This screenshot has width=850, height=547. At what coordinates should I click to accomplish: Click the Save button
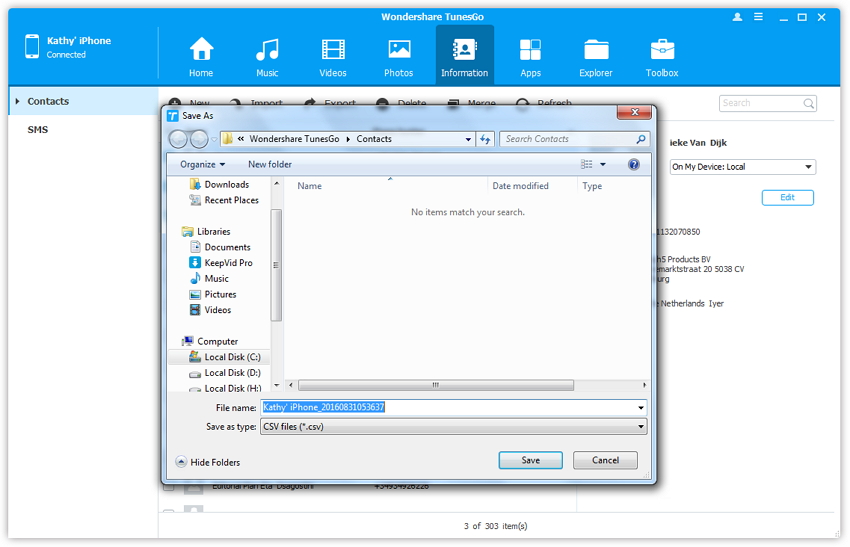coord(530,460)
